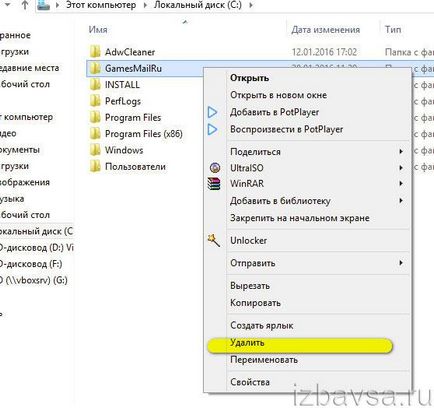This screenshot has height=408, width=434.
Task: Click the play icon beside Воспроизвести в PotPlayer
Action: [x=213, y=129]
